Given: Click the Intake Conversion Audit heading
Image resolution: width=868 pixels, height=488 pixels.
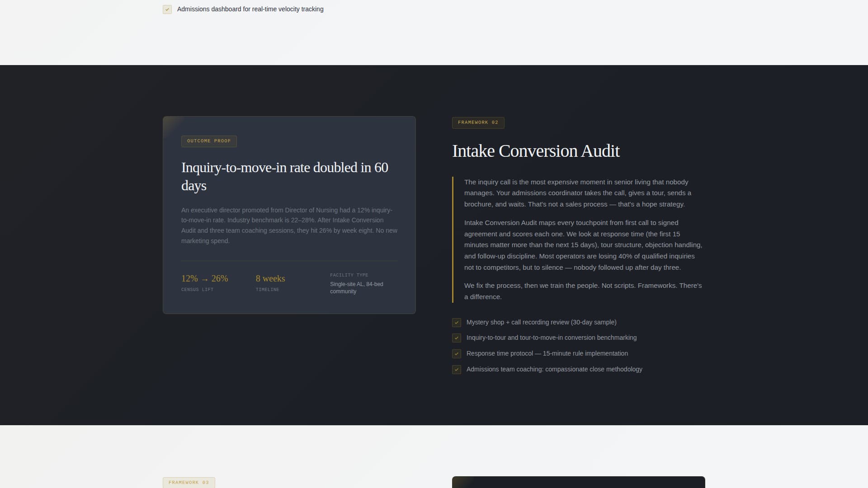Looking at the screenshot, I should click(536, 151).
